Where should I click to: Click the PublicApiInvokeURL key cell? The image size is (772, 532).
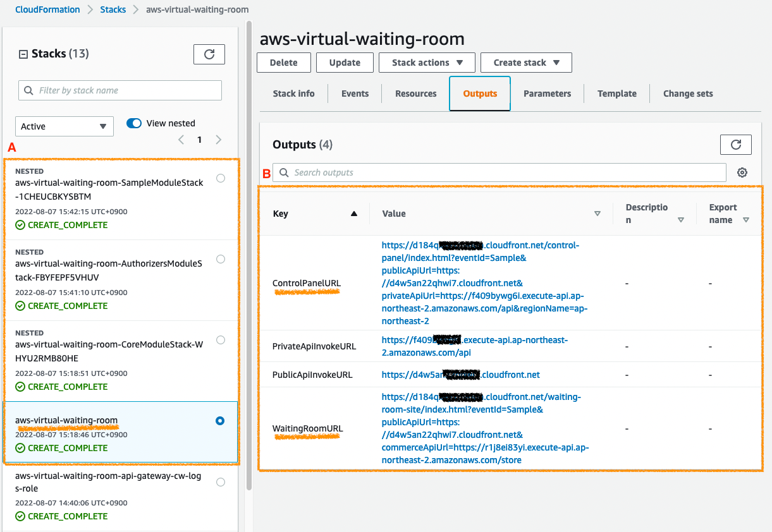click(312, 375)
